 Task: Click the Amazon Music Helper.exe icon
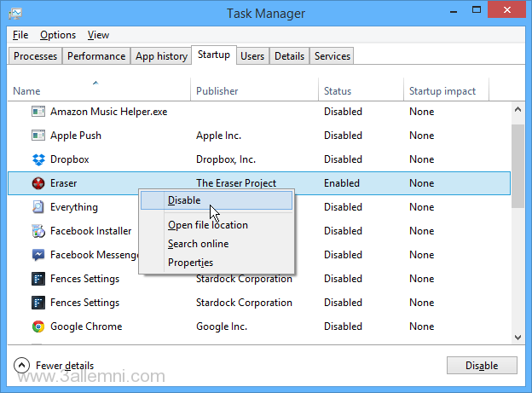click(x=38, y=112)
